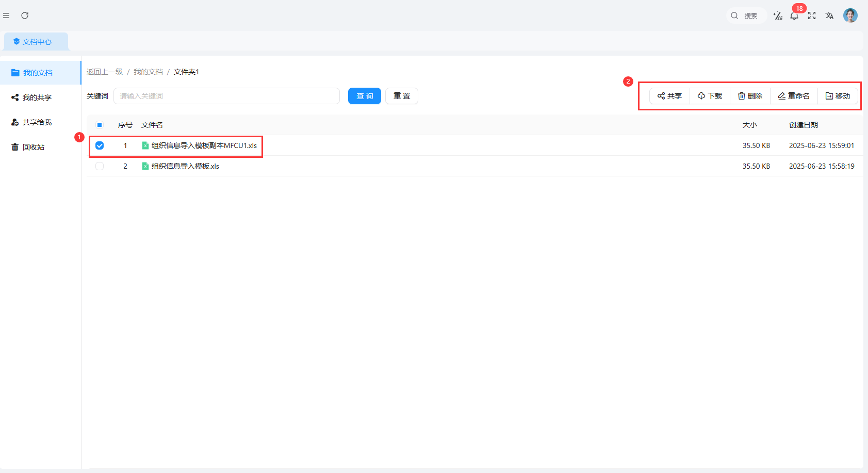
Task: Open the user avatar menu
Action: point(850,15)
